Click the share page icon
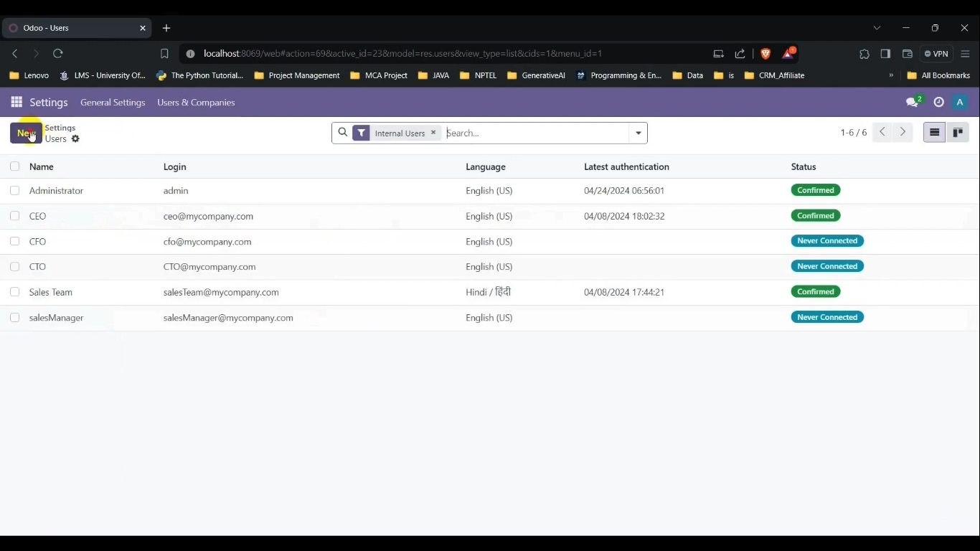Image resolution: width=980 pixels, height=551 pixels. (740, 54)
